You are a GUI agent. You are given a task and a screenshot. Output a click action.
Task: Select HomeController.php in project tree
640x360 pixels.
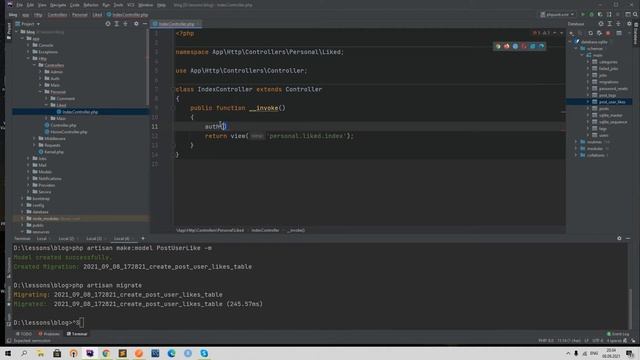click(69, 132)
